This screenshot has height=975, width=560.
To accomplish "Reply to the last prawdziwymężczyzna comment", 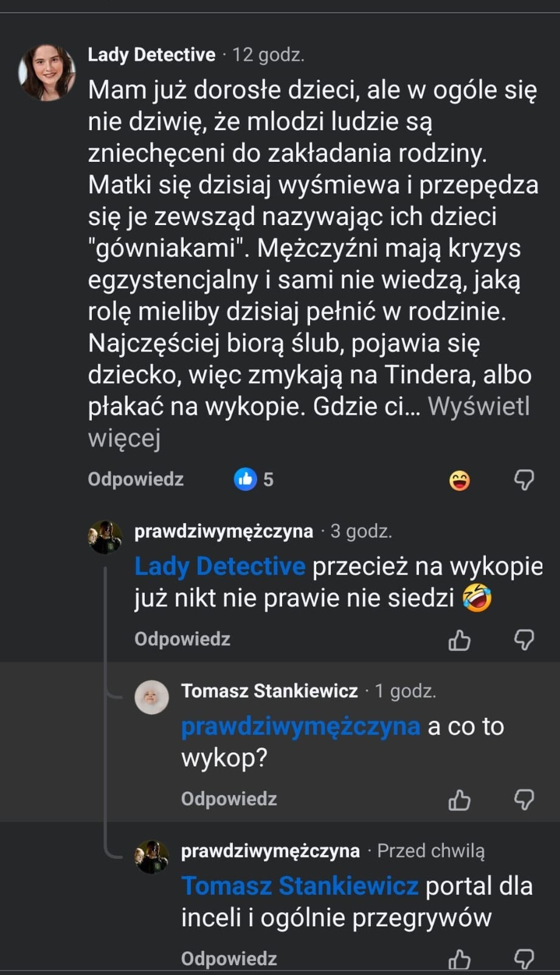I will click(x=229, y=959).
